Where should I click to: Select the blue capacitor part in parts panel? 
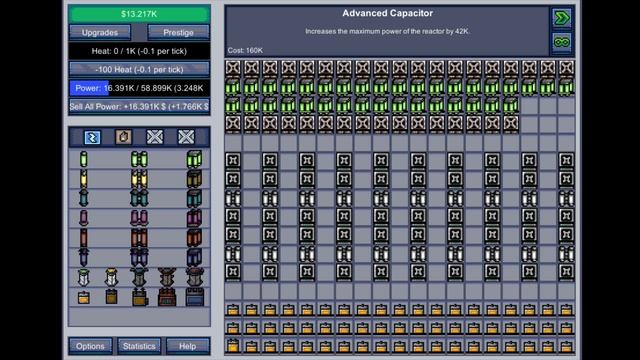195,297
